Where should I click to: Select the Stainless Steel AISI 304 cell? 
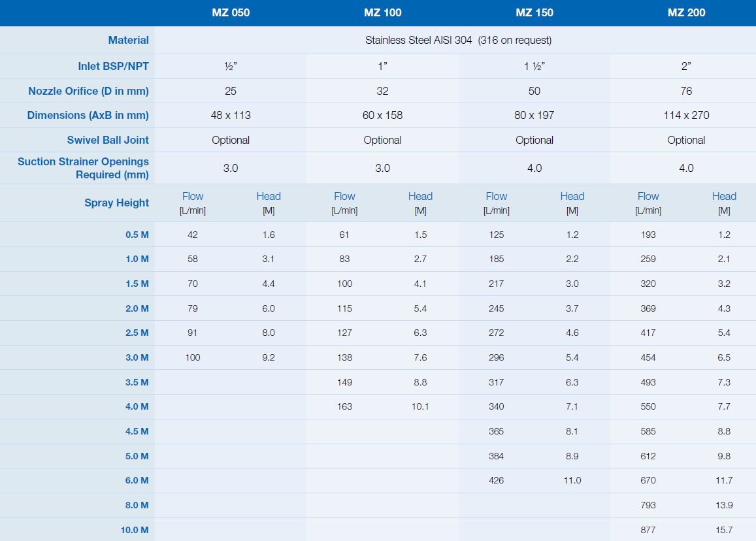click(458, 41)
